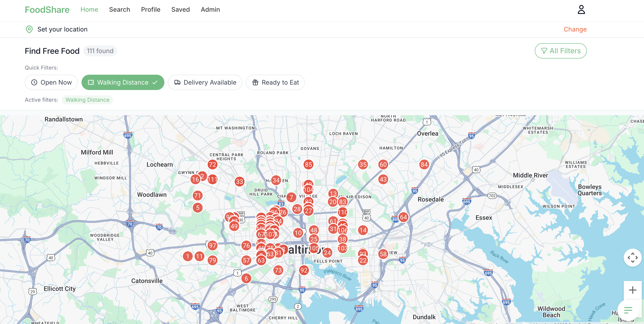Remove the Walking Distance active filter chip
This screenshot has width=644, height=324.
tap(87, 100)
